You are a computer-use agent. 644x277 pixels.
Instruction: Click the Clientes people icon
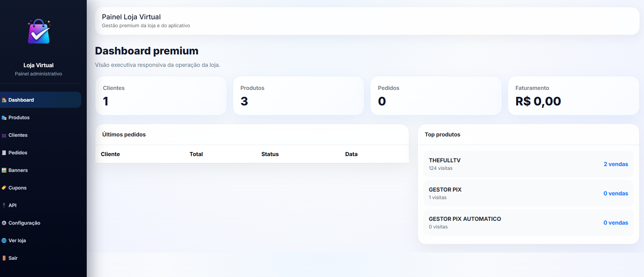click(x=4, y=135)
